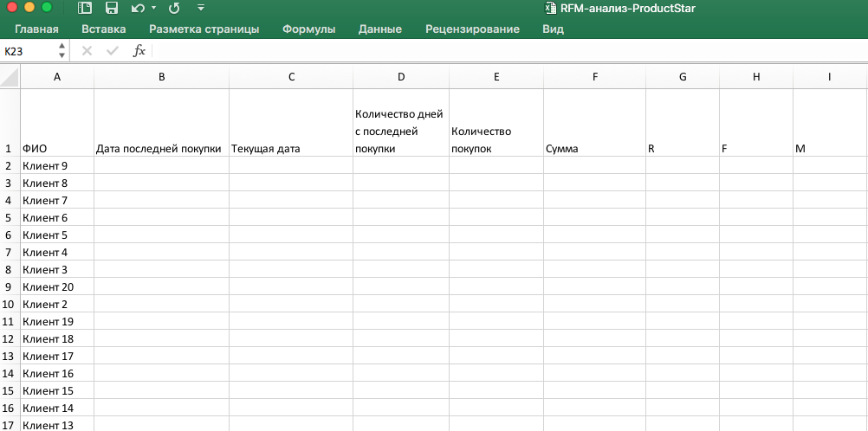Select column B header

[162, 77]
